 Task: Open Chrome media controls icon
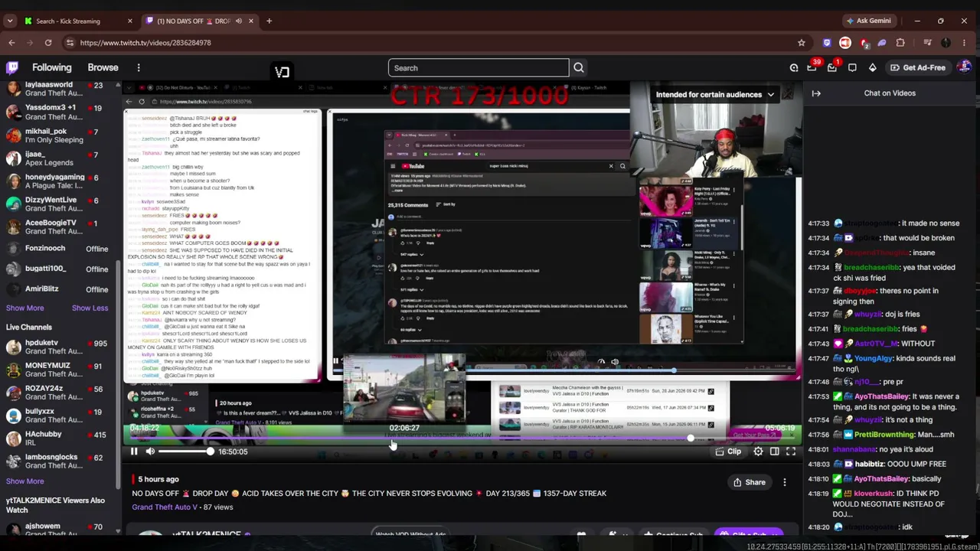[926, 43]
